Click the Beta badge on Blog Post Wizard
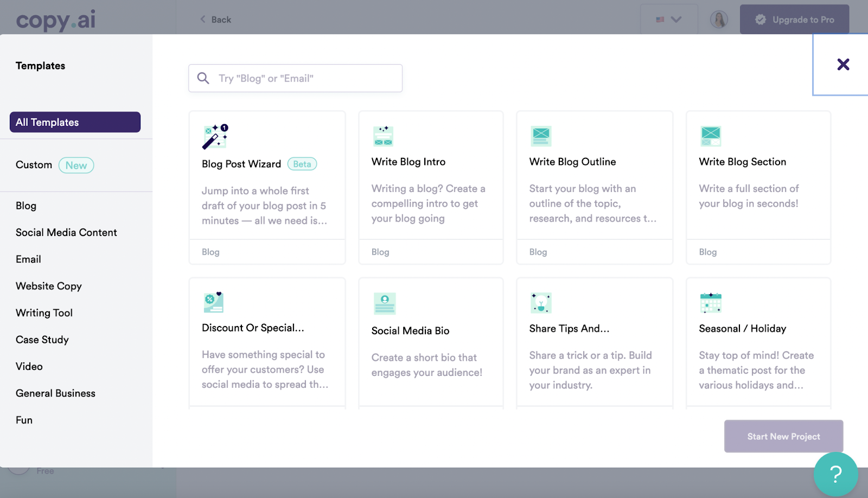Image resolution: width=868 pixels, height=498 pixels. [x=302, y=164]
